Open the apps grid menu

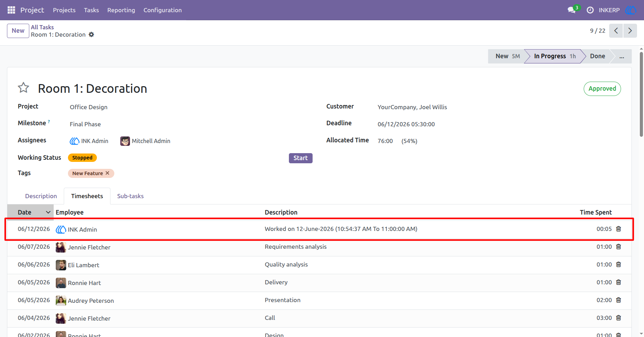pos(11,10)
